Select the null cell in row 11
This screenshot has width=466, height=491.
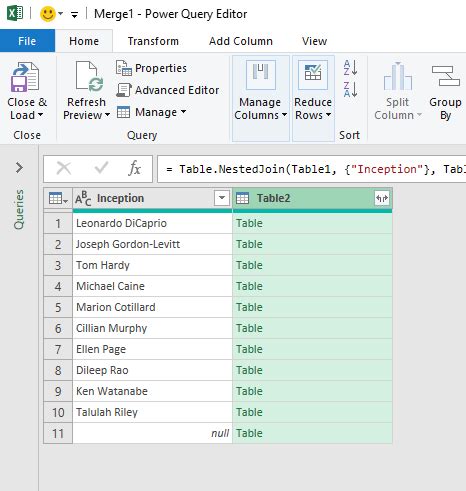click(152, 433)
